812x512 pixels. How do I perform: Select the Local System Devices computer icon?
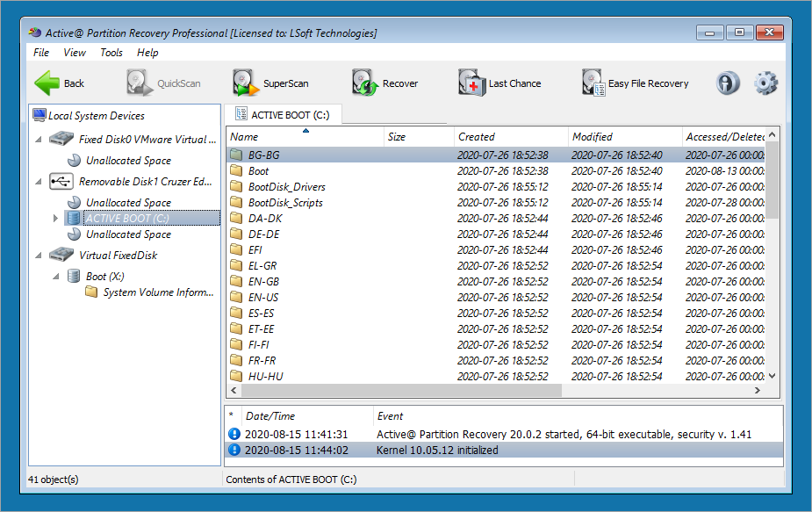pos(40,115)
